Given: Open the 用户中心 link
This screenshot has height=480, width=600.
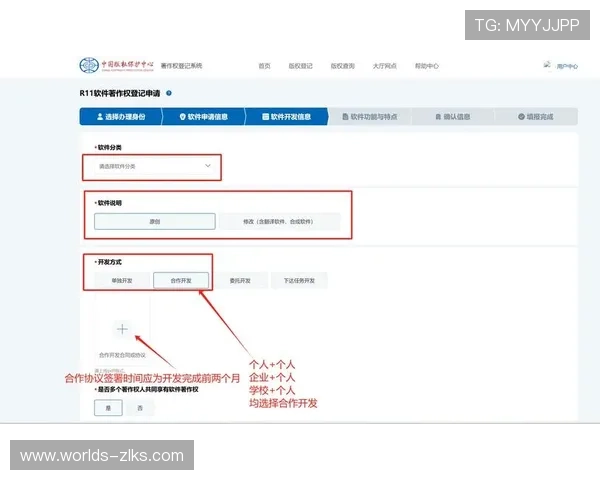Looking at the screenshot, I should coord(567,66).
